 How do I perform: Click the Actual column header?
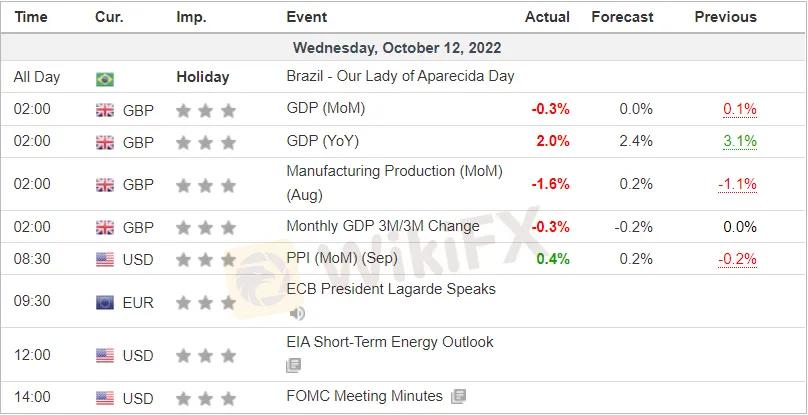[x=547, y=17]
